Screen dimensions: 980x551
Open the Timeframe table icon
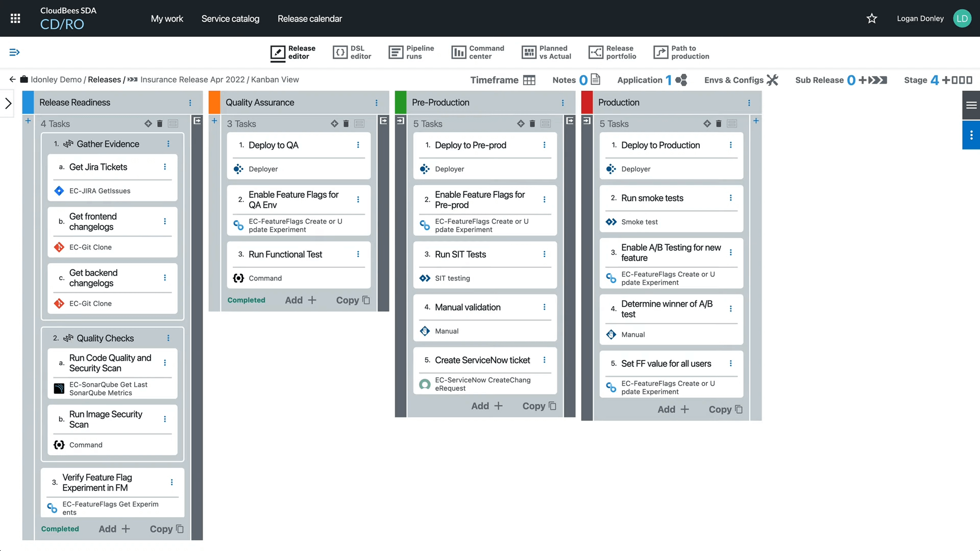(x=529, y=80)
